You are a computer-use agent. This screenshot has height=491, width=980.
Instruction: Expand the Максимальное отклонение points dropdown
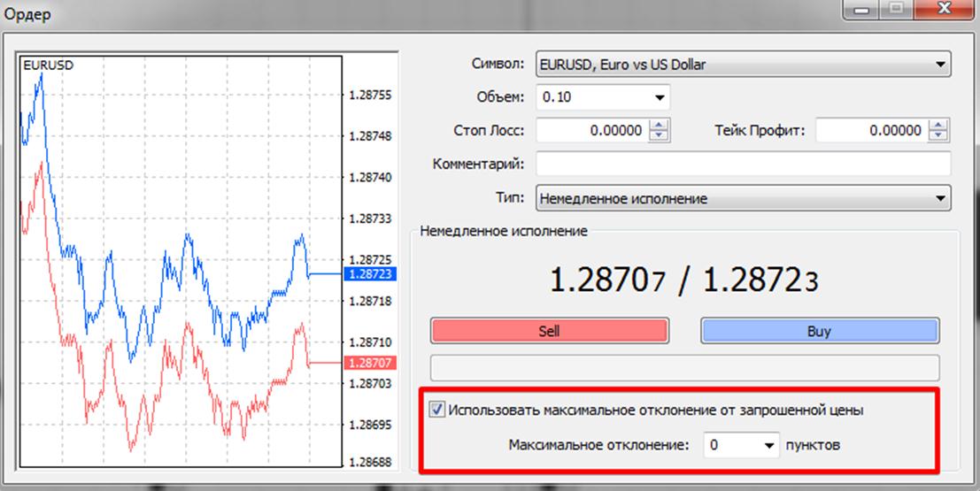[x=768, y=446]
